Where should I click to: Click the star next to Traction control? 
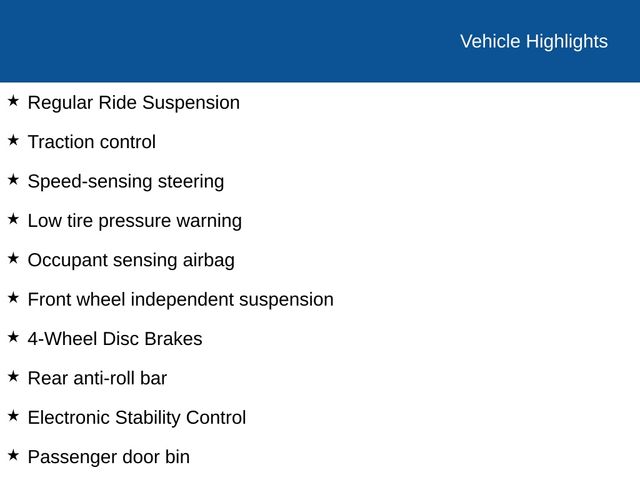click(13, 140)
